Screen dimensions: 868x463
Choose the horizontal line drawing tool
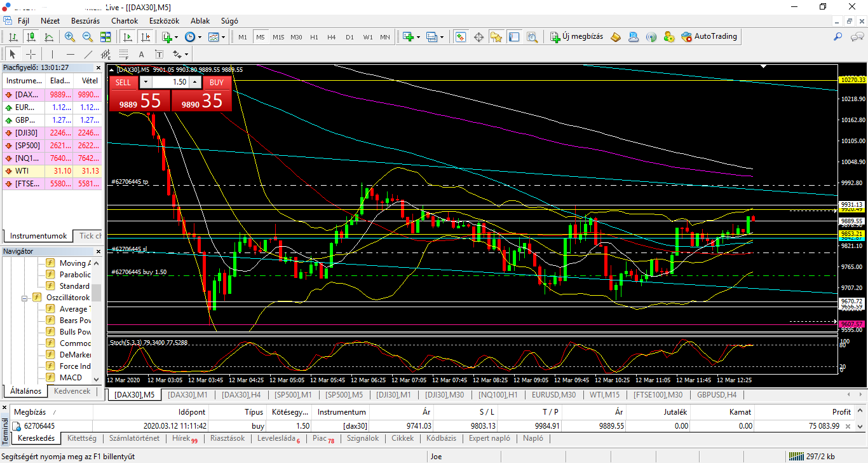70,54
